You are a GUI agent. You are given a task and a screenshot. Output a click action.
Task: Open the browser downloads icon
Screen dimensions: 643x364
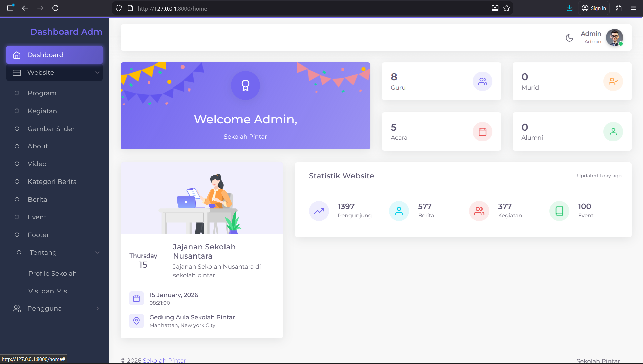click(569, 8)
